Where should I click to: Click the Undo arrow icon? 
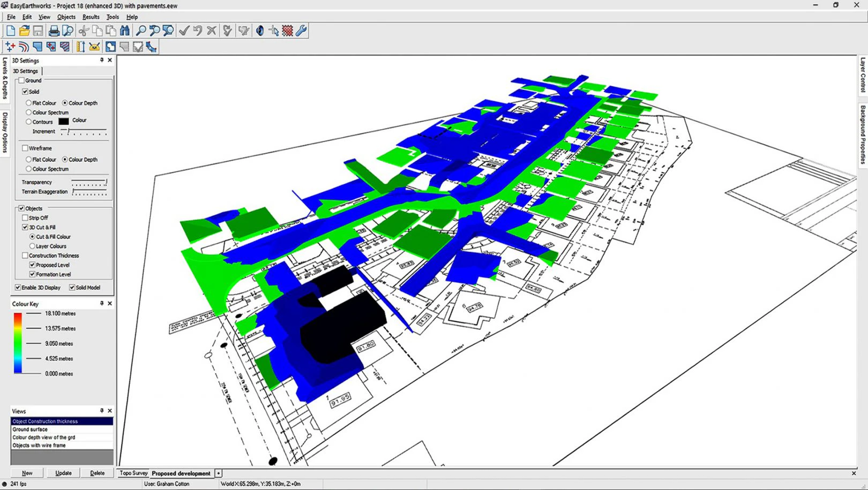coord(197,31)
